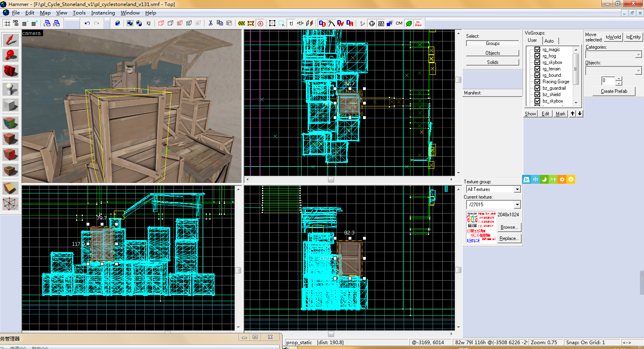Toggle the texture lock tl icon

291,23
